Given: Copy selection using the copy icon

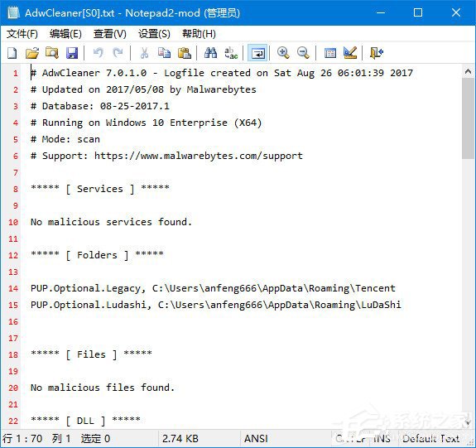Looking at the screenshot, I should [164, 53].
